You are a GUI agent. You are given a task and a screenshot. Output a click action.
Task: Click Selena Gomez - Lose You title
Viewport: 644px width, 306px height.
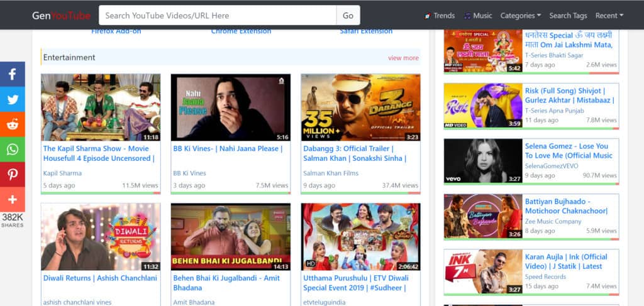tap(569, 151)
